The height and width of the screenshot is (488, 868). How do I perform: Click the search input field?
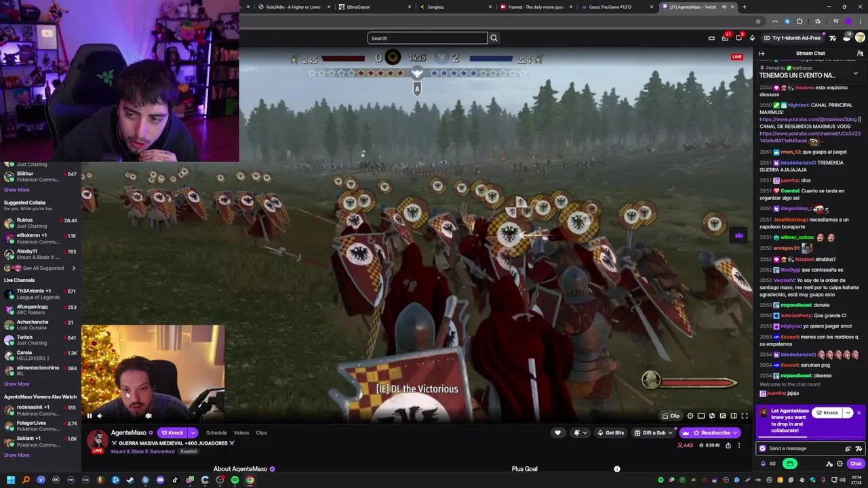click(x=427, y=38)
